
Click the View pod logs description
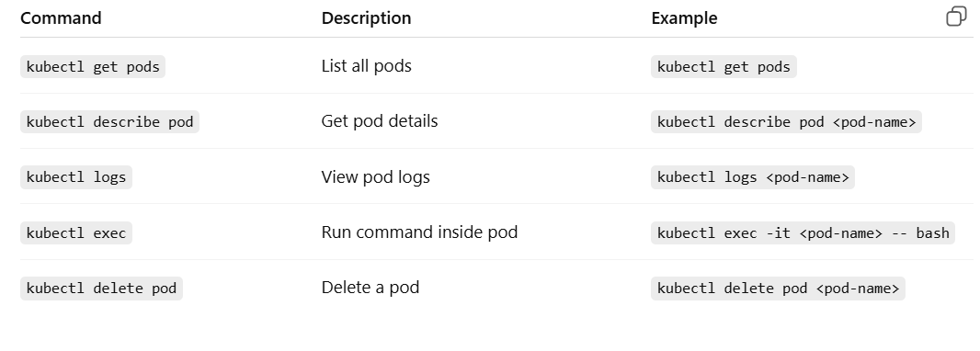376,176
